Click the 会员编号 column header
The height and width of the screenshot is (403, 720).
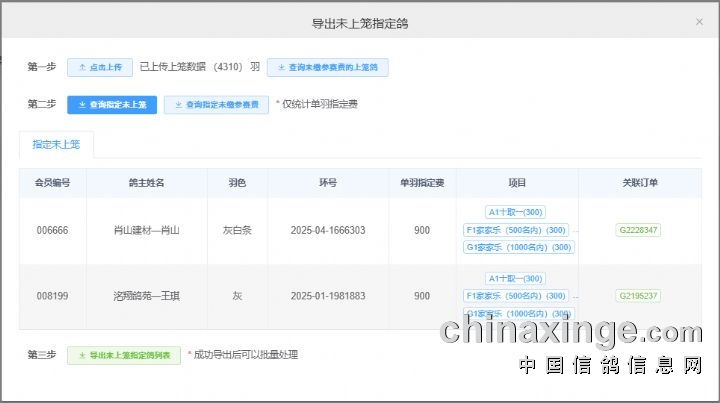53,183
